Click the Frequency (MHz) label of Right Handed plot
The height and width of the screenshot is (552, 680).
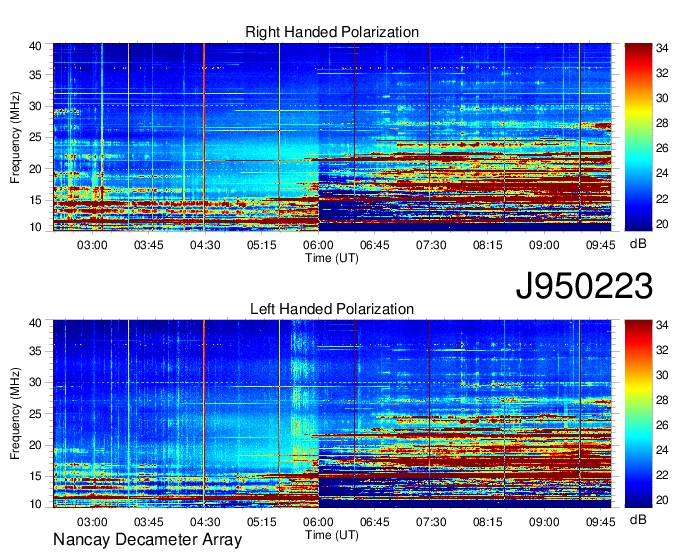click(15, 137)
